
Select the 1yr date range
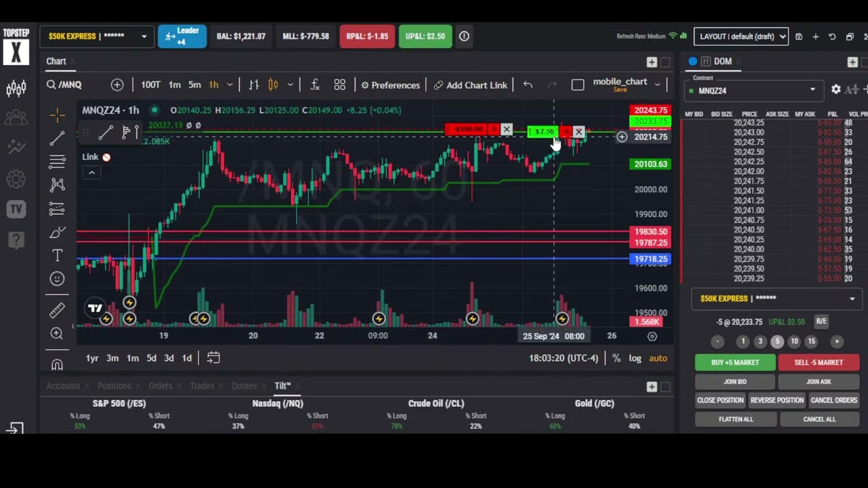92,358
